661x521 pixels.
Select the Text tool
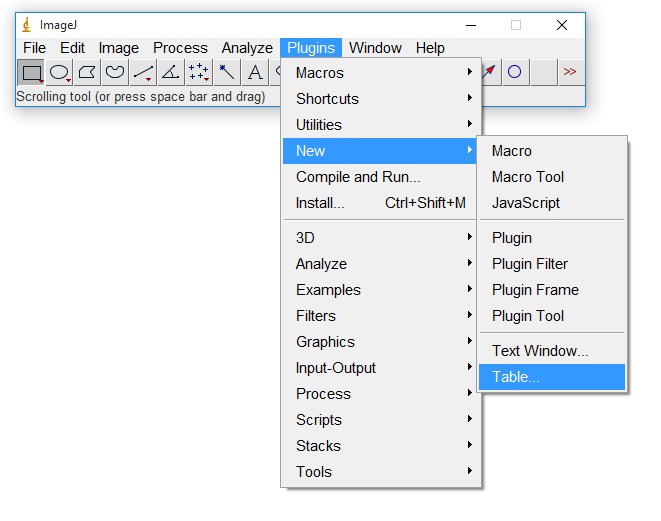pos(255,72)
